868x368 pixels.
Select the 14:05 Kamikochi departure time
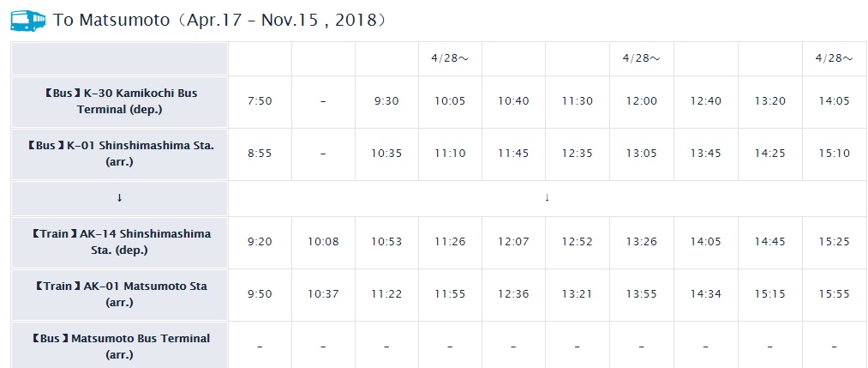click(835, 101)
